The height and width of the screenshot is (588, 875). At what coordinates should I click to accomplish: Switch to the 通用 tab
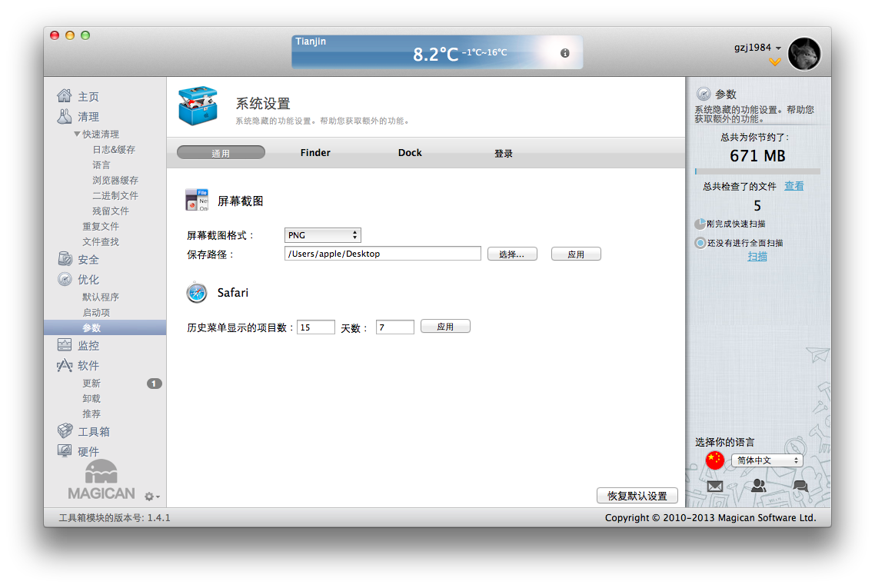point(221,153)
